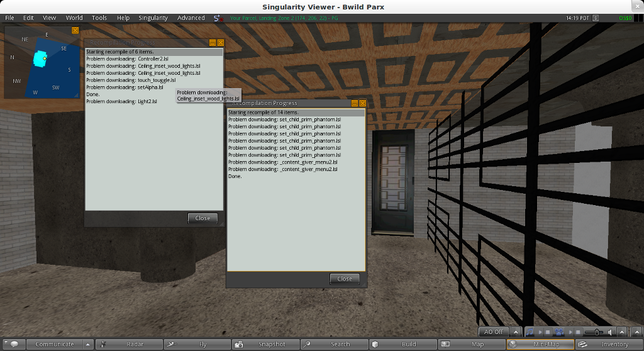Open the Communicate panel
This screenshot has height=351, width=644.
coord(55,345)
